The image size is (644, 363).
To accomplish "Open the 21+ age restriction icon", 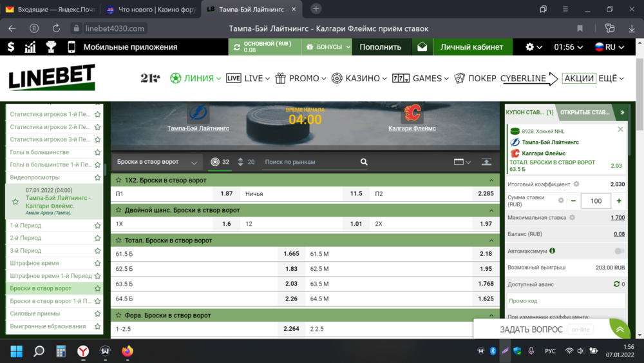I will click(x=150, y=78).
